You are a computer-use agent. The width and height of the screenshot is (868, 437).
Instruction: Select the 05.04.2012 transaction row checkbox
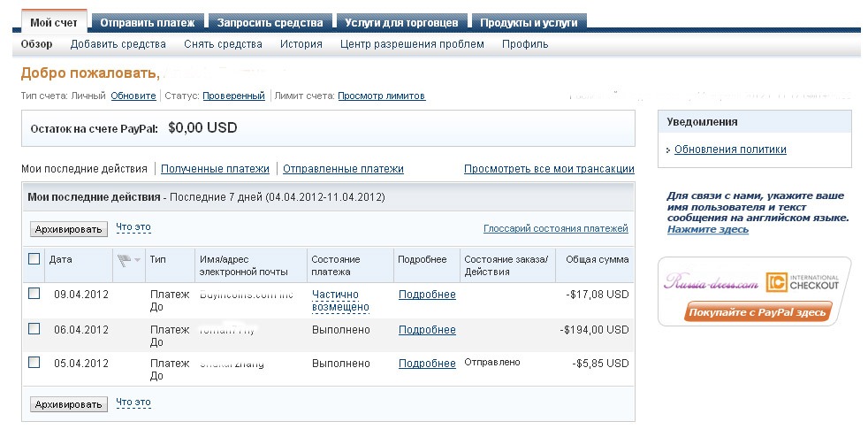(34, 363)
